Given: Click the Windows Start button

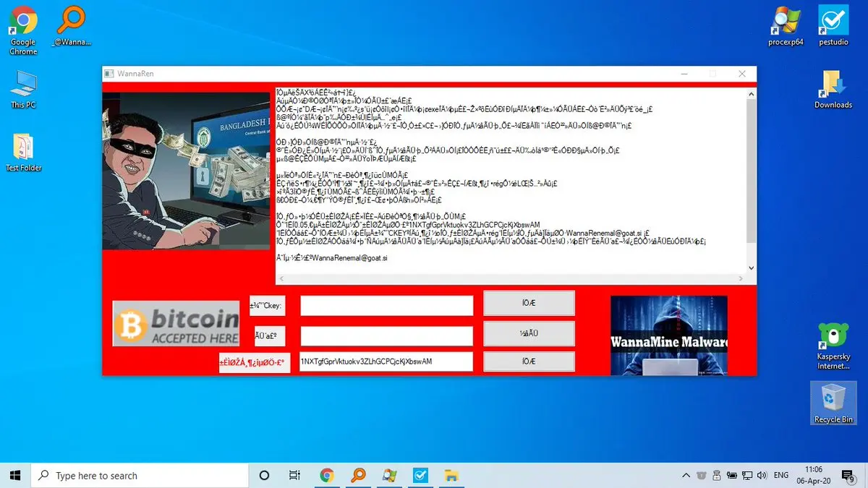Looking at the screenshot, I should tap(16, 475).
